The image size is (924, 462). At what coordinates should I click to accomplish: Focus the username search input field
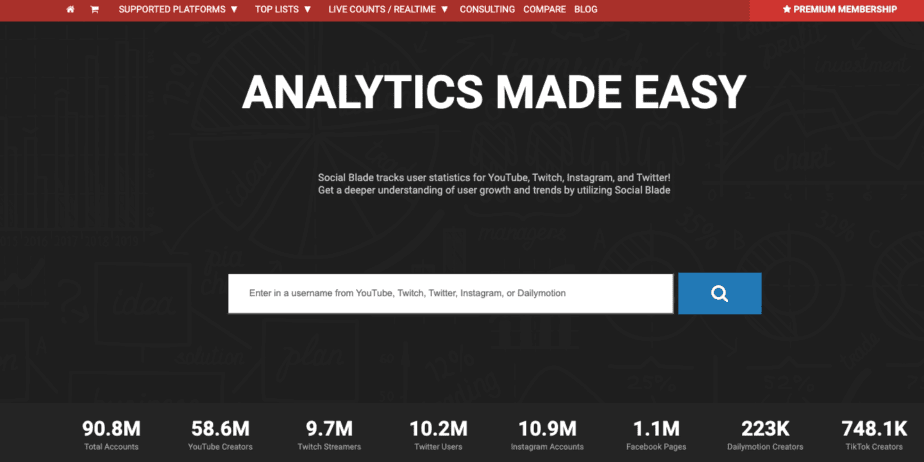(x=451, y=293)
